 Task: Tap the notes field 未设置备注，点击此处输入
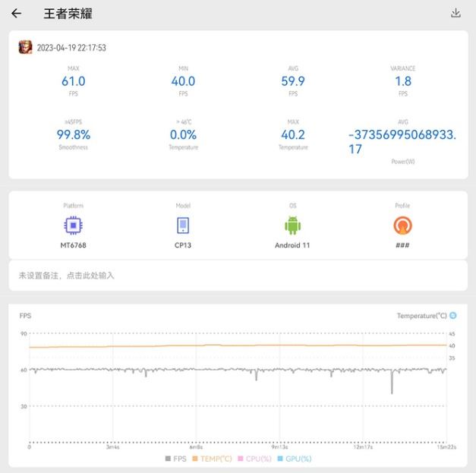pos(238,276)
